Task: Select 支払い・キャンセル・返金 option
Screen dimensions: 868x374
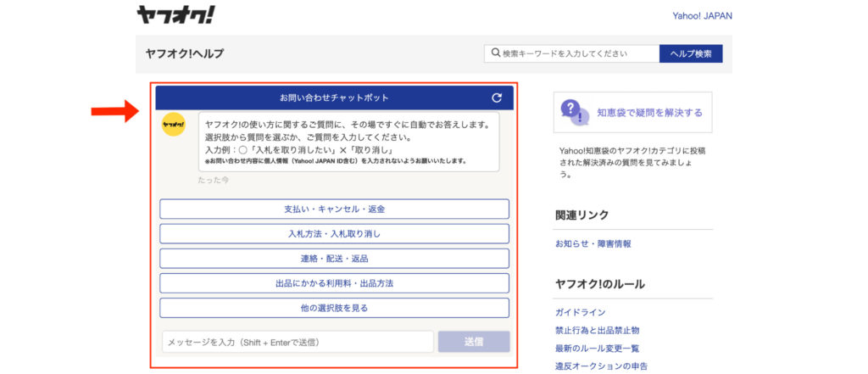Action: (x=334, y=209)
